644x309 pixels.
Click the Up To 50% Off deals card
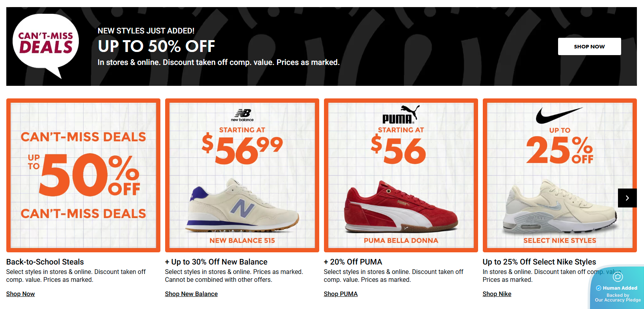[83, 175]
